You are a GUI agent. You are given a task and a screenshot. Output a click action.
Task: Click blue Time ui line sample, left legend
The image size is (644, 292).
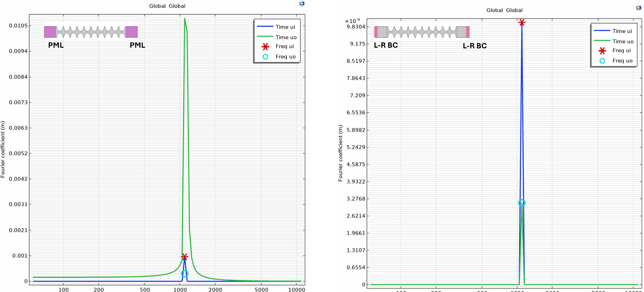265,26
